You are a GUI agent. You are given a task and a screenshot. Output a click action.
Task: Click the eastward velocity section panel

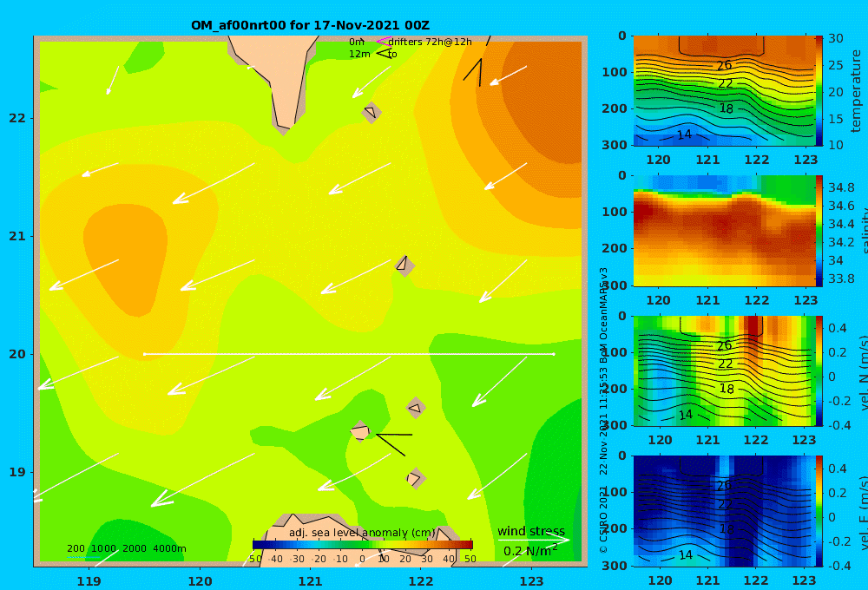tap(724, 511)
